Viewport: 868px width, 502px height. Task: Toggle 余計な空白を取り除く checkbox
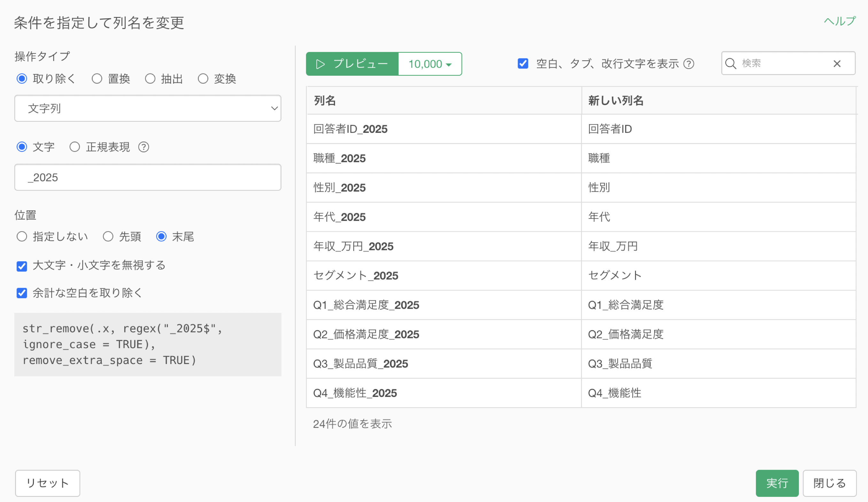point(22,293)
